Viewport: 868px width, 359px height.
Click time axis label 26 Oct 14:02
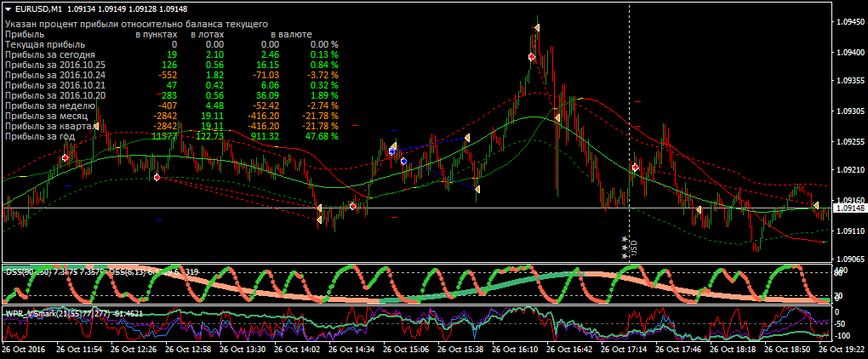tap(297, 350)
